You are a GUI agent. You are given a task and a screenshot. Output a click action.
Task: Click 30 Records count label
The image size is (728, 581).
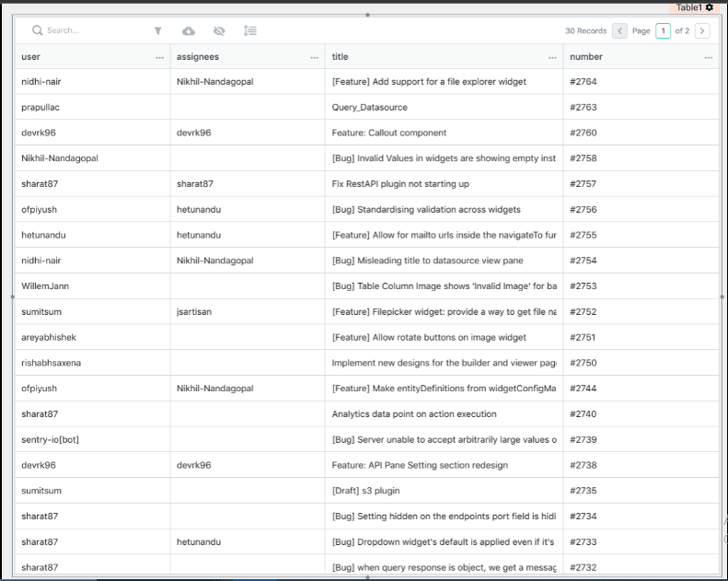586,31
